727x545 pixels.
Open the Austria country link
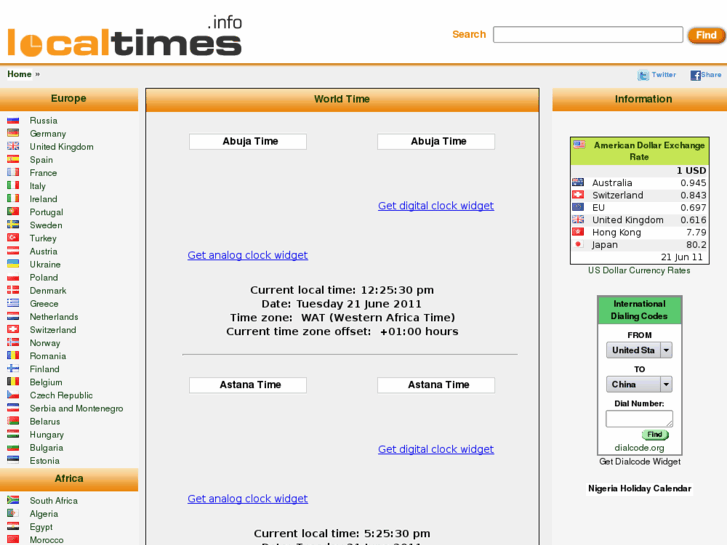tap(44, 251)
